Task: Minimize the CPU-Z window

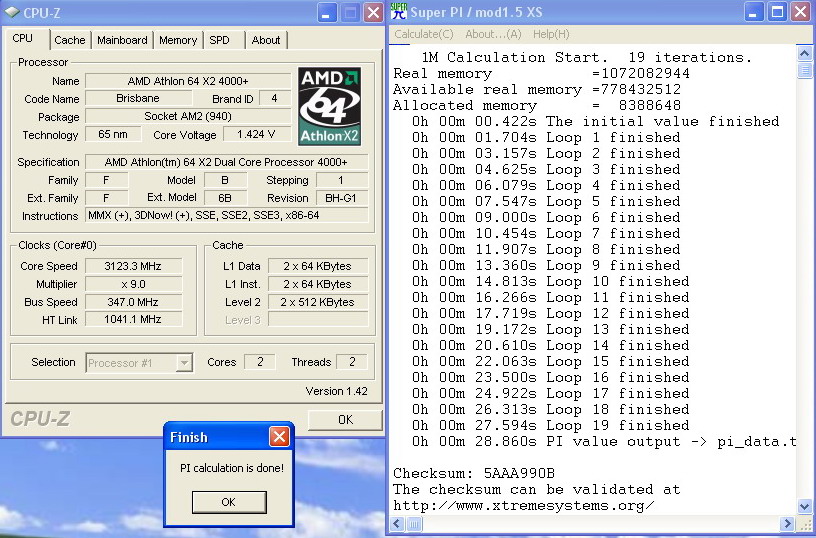Action: 327,12
